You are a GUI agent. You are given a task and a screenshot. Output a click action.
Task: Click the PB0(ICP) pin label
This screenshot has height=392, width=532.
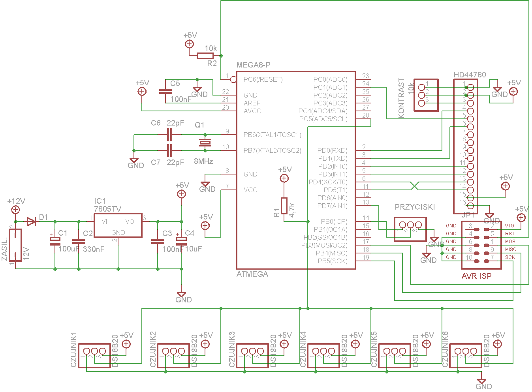click(334, 221)
